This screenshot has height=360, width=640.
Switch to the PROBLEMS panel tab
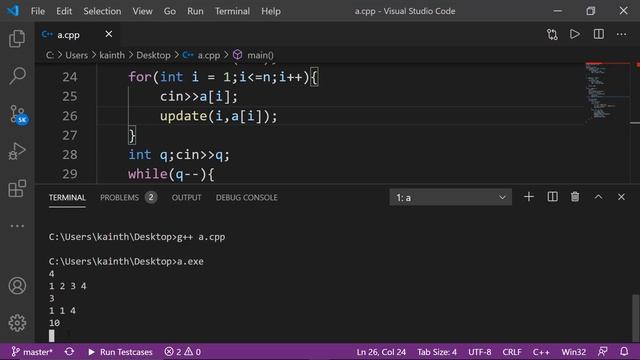coord(119,198)
